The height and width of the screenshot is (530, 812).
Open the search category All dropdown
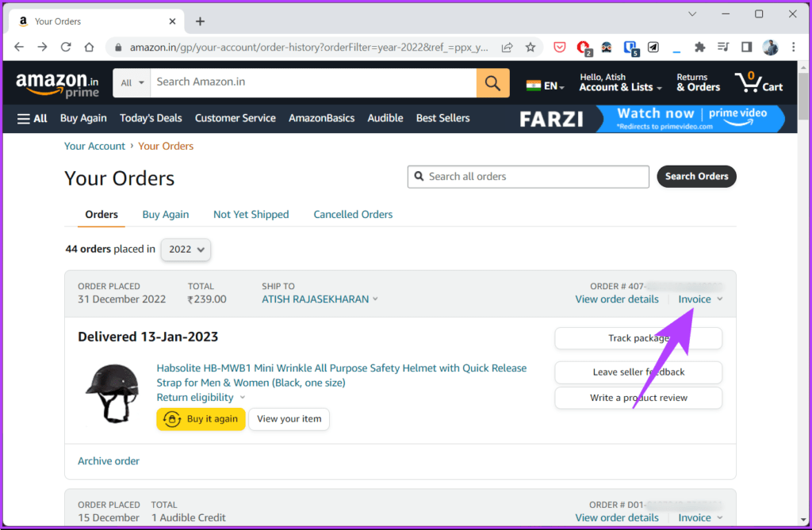[132, 83]
